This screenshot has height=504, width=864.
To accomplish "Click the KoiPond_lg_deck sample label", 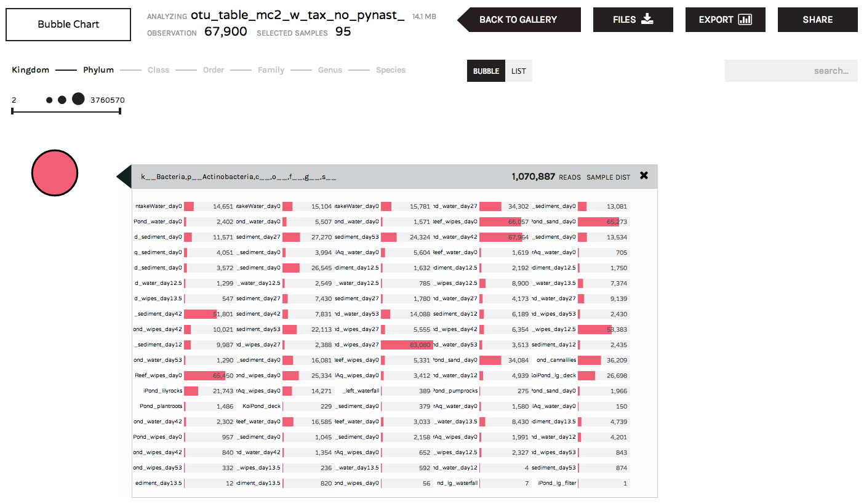I will click(553, 375).
